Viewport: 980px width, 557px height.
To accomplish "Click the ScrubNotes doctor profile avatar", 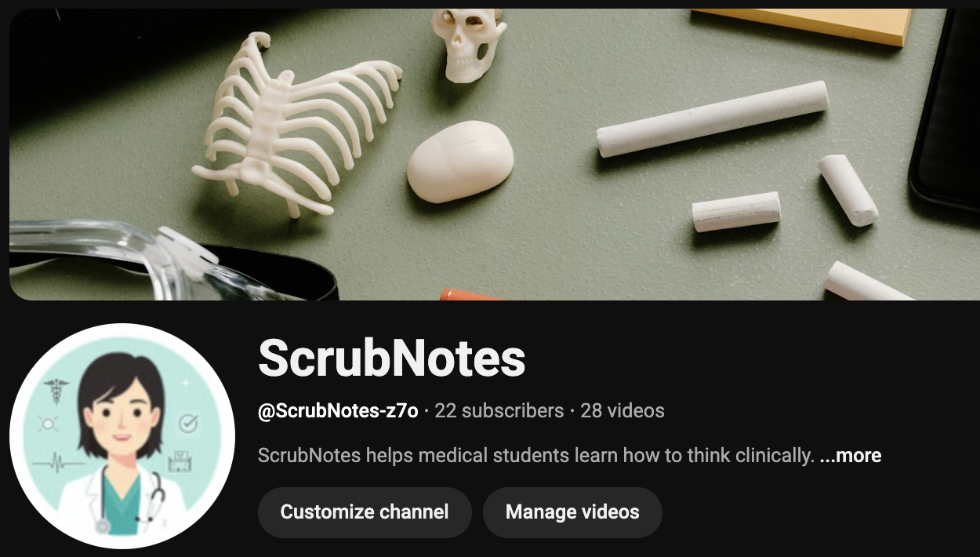I will [122, 436].
